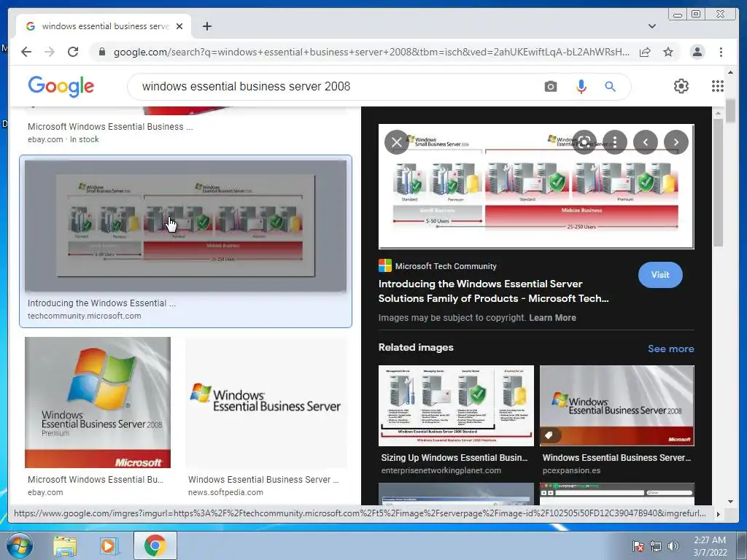Click the 'Microsoft Windows Essential Business ...' ebay caption
The width and height of the screenshot is (747, 560).
click(x=110, y=127)
